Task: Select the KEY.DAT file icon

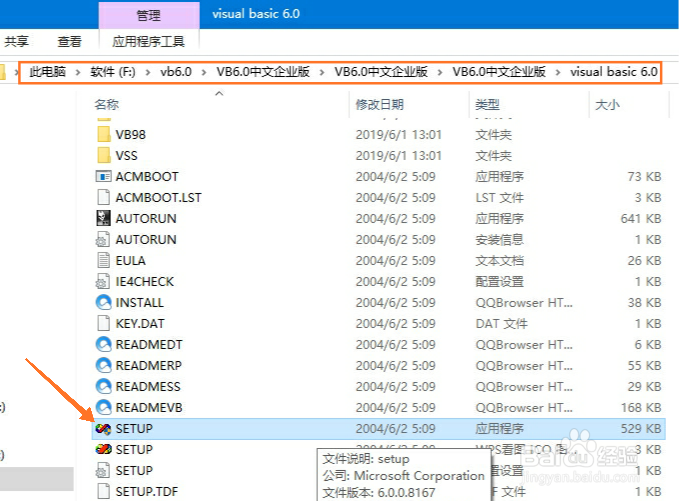Action: 103,323
